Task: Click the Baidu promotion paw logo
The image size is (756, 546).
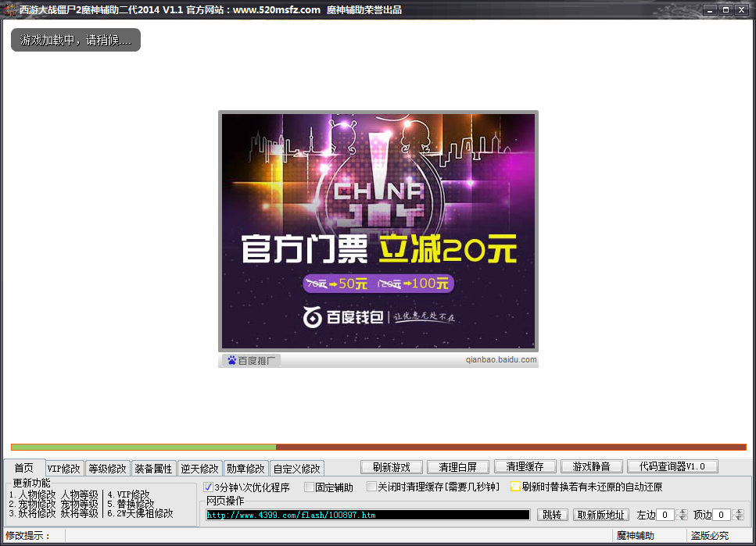Action: (x=232, y=360)
